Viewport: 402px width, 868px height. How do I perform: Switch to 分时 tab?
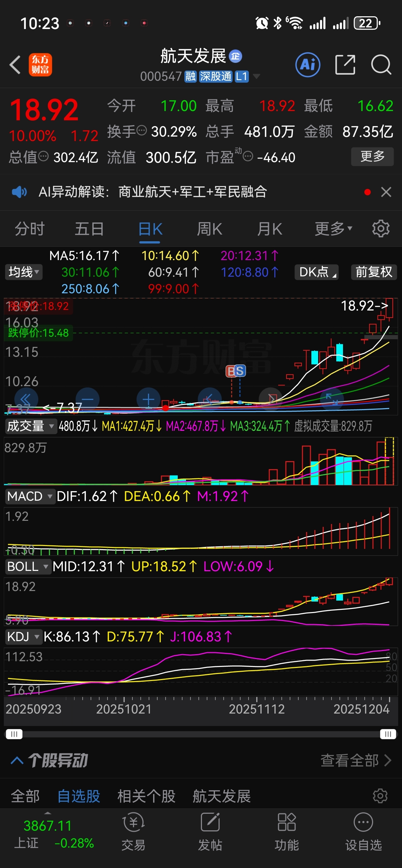click(x=30, y=229)
